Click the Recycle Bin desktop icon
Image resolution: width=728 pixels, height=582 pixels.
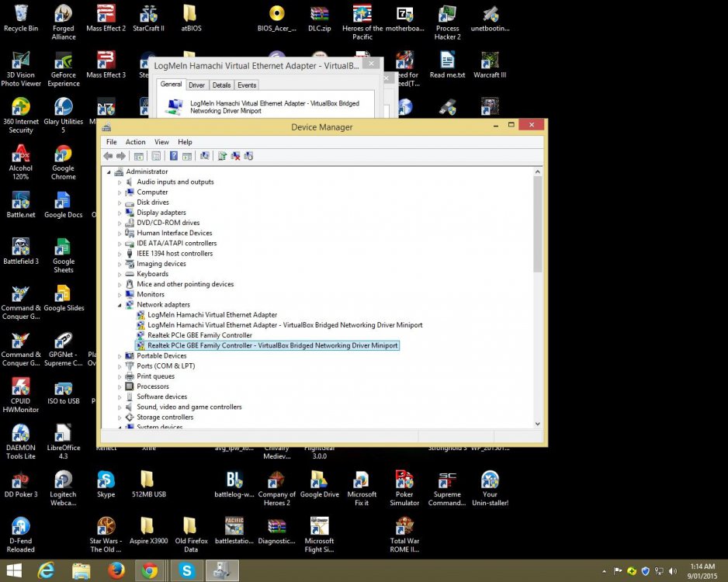click(21, 18)
